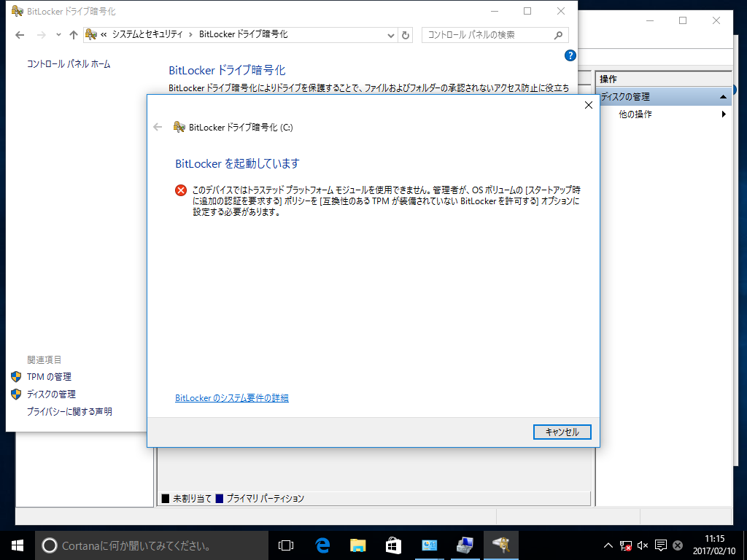Click the search magnifier icon
747x560 pixels.
(558, 35)
